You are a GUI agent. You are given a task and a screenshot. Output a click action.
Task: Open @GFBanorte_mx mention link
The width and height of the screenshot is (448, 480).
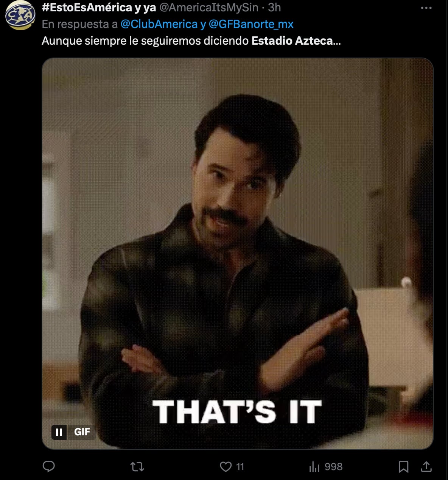click(251, 24)
